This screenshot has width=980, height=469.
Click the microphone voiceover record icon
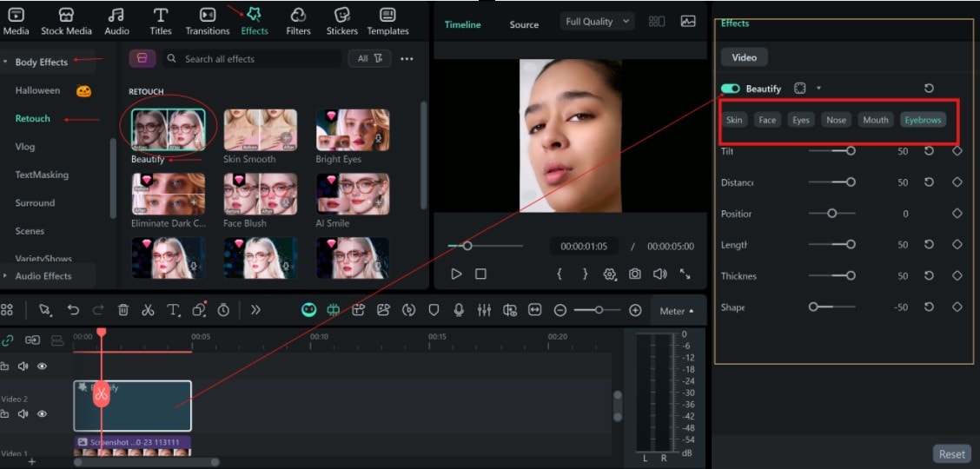click(x=459, y=310)
